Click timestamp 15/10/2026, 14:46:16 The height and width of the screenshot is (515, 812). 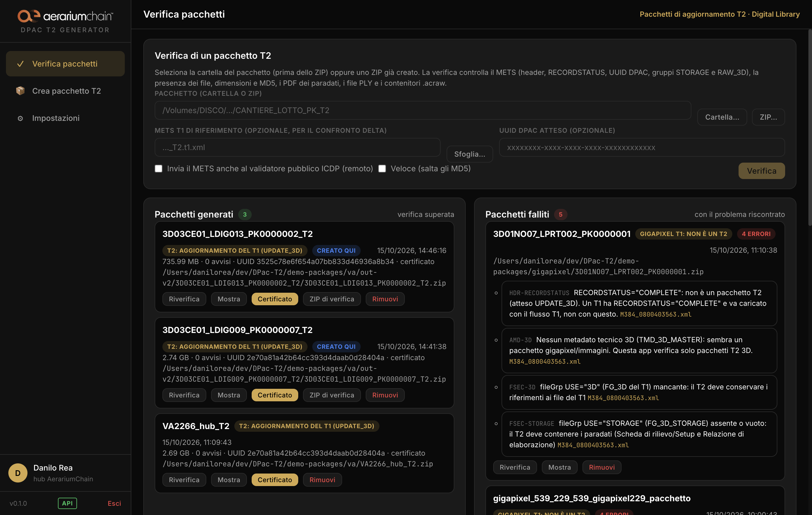pos(412,250)
